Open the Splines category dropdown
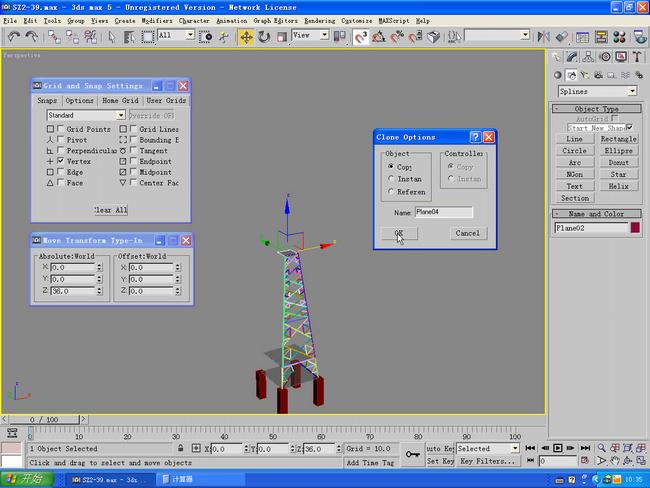 click(x=632, y=91)
